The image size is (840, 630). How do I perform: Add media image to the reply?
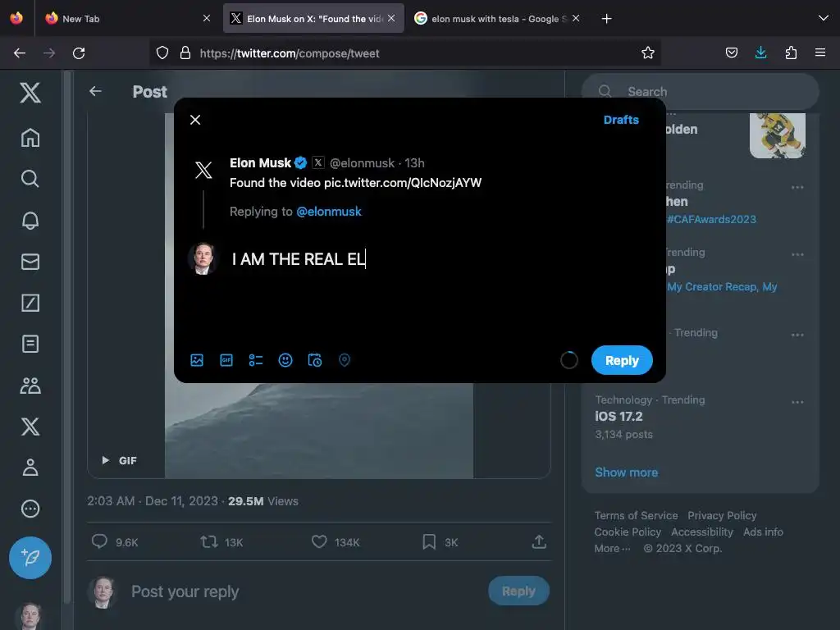click(x=197, y=360)
